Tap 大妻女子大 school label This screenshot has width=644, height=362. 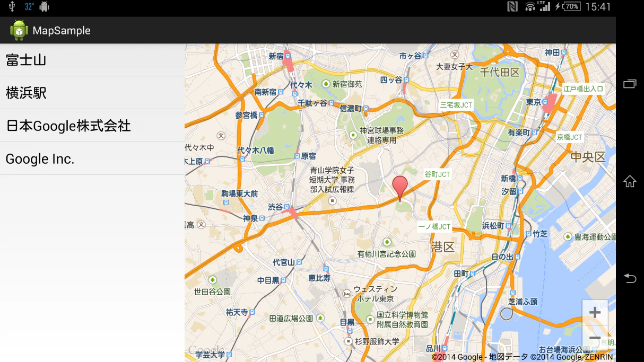point(454,67)
